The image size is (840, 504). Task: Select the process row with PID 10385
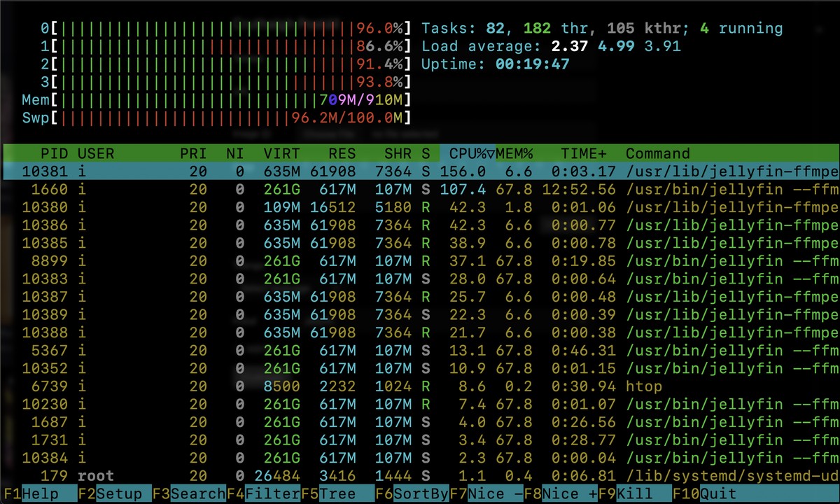[x=420, y=243]
